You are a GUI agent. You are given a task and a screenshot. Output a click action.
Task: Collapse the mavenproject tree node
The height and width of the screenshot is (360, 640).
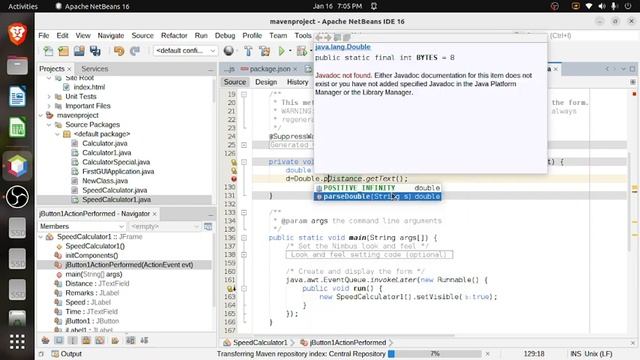pyautogui.click(x=41, y=116)
